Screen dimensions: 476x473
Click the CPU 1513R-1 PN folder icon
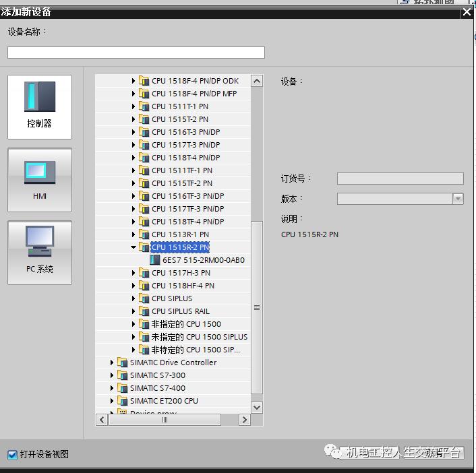[x=144, y=234]
